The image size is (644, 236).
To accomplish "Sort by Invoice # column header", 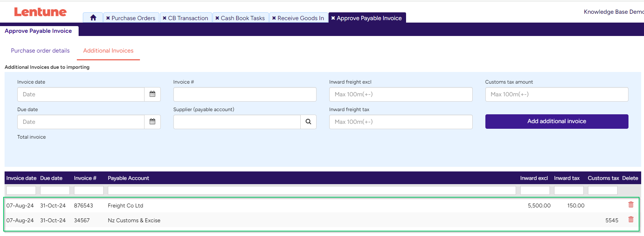I will click(x=85, y=178).
